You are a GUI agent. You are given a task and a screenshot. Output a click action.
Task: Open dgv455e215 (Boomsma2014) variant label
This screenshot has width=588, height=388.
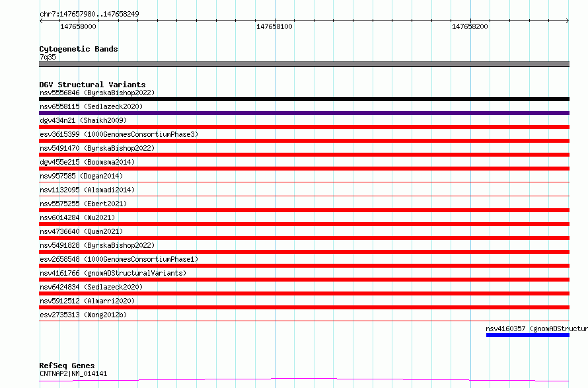[x=87, y=162]
